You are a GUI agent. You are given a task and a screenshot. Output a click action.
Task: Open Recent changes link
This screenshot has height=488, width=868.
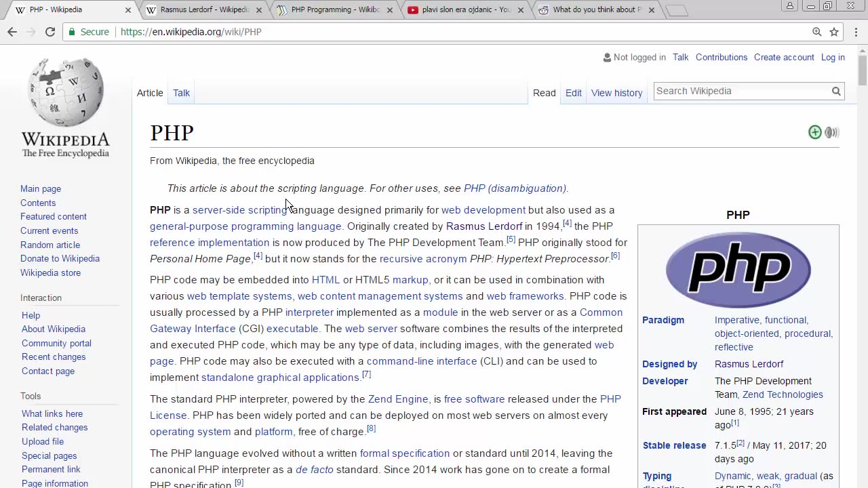coord(54,357)
